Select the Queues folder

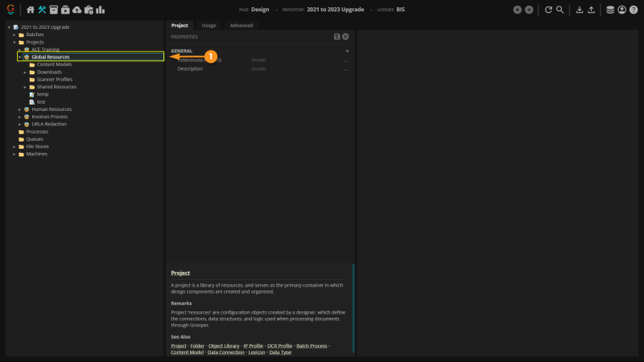pyautogui.click(x=35, y=139)
